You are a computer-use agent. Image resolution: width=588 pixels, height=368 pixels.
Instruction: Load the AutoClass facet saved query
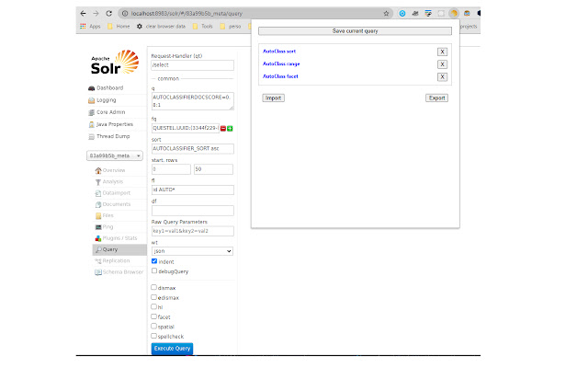(x=280, y=76)
